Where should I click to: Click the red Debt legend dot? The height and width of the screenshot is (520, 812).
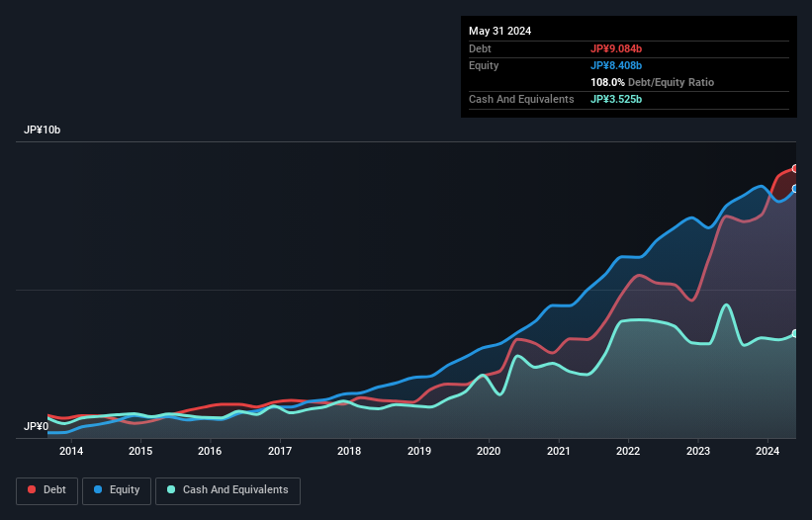coord(32,489)
